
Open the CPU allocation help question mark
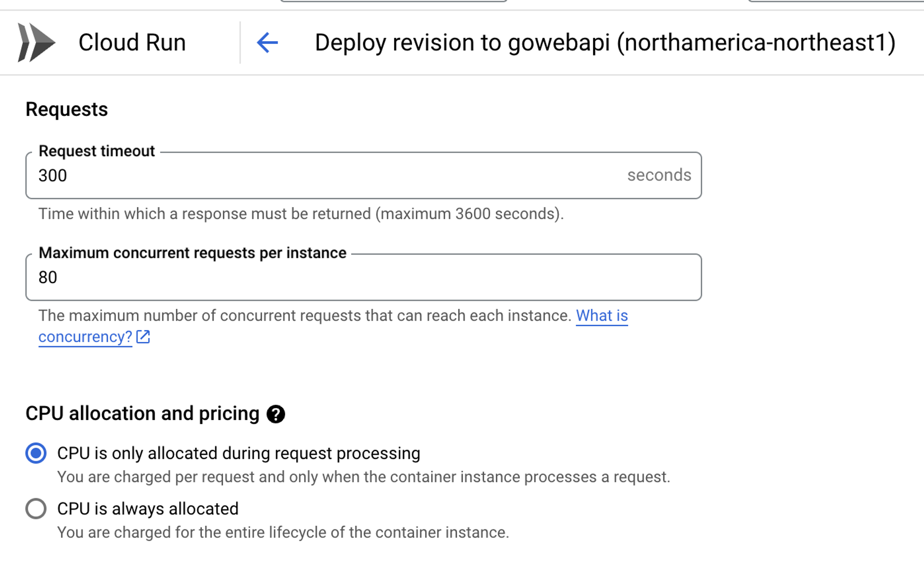(x=276, y=414)
